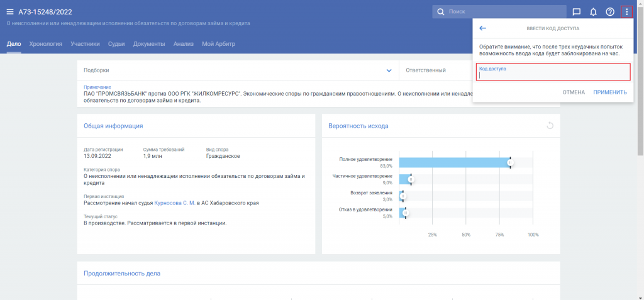This screenshot has width=644, height=300.
Task: Open the Документы tab
Action: (149, 44)
